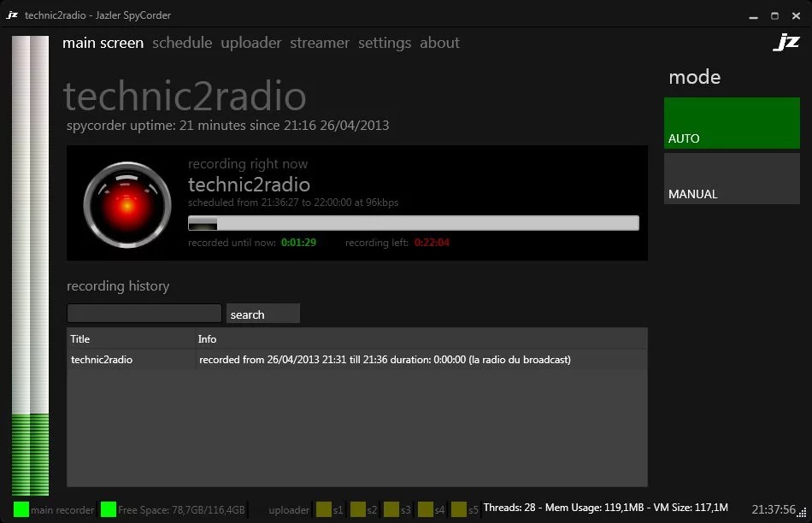812x523 pixels.
Task: Switch mode to AUTO
Action: (732, 123)
